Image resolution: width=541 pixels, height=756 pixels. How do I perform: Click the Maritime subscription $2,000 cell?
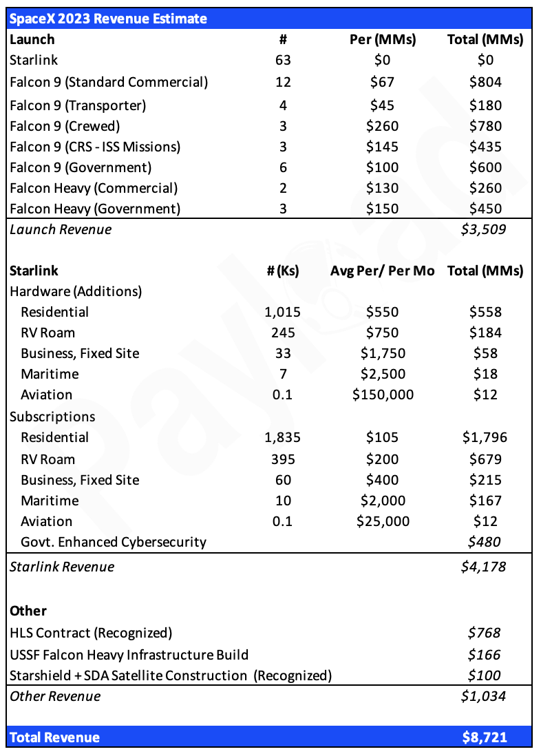[x=383, y=501]
